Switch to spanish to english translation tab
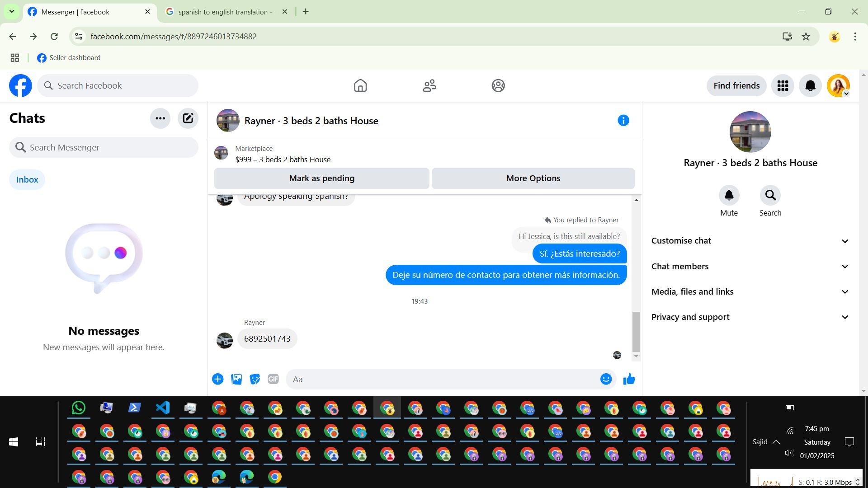868x488 pixels. point(223,12)
